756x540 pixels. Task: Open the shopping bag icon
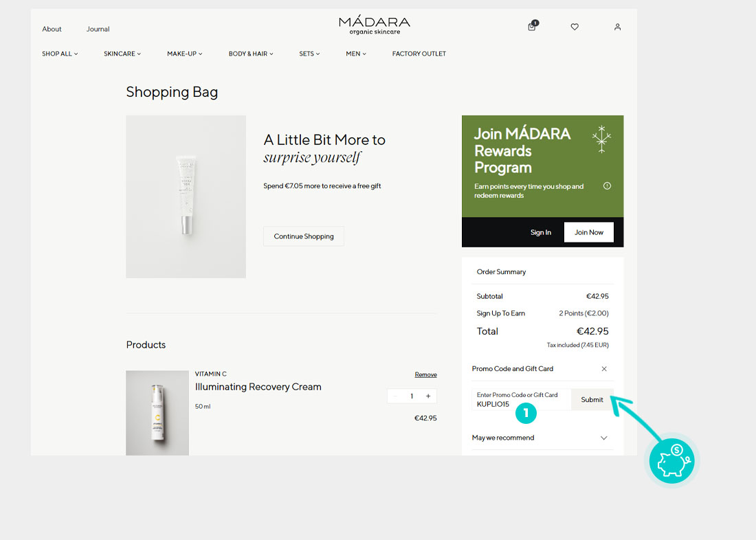(532, 26)
